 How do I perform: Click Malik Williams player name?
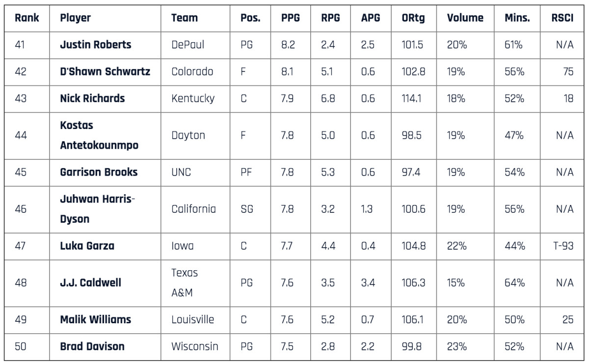[95, 319]
